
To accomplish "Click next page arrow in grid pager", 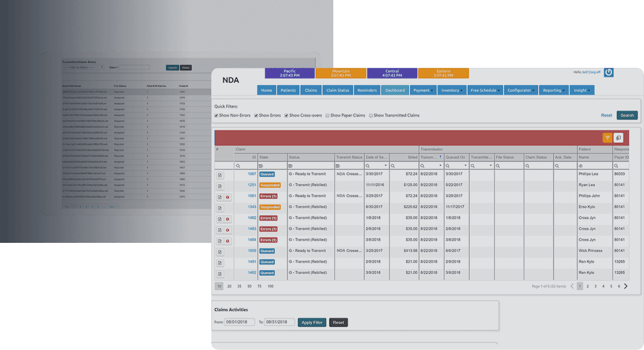I will (x=626, y=286).
